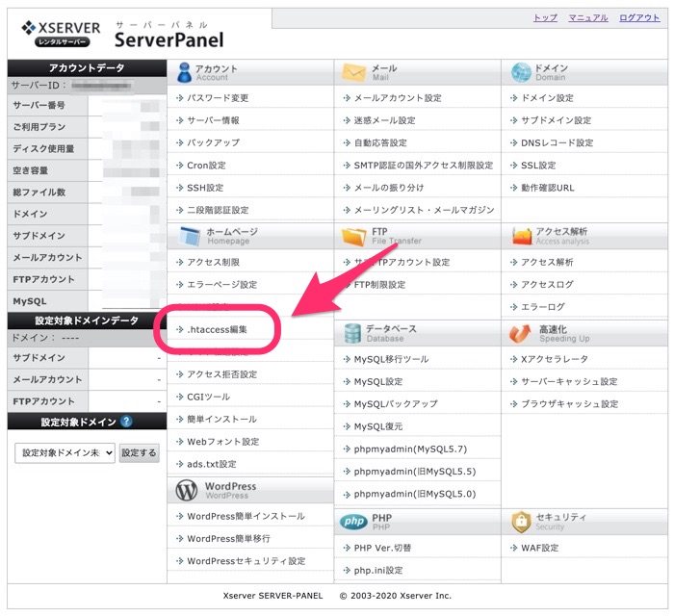Open WordPressセキュリティ設定

[246, 561]
